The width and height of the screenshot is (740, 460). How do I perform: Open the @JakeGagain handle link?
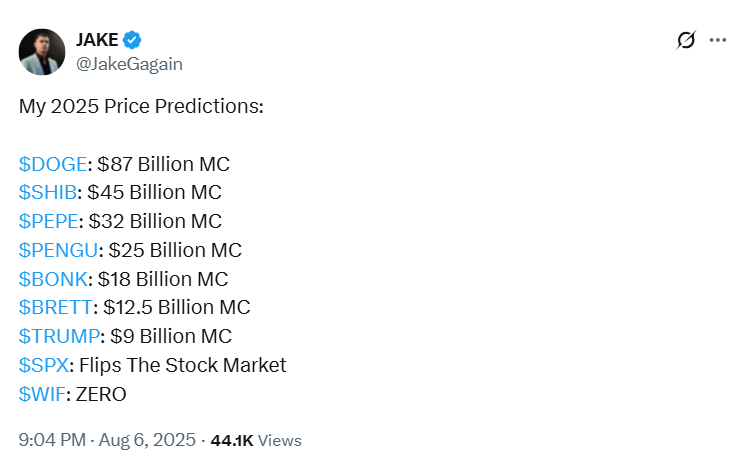129,64
